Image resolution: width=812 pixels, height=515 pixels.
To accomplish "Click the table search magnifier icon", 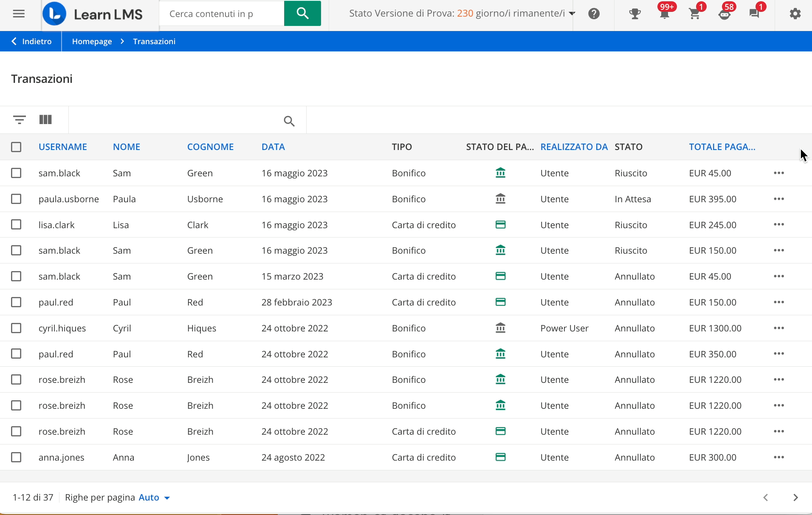I will click(289, 121).
